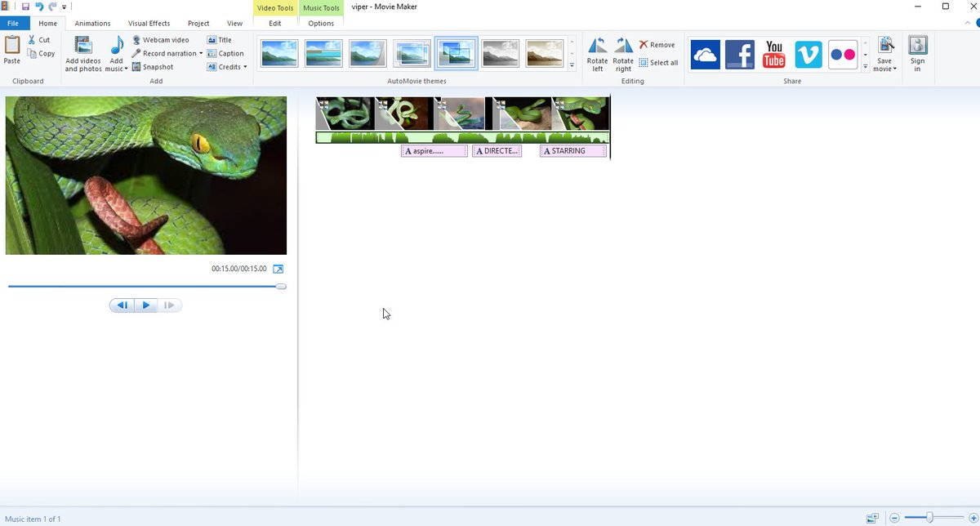This screenshot has width=980, height=526.
Task: Insert a Title before the clip
Action: pos(219,39)
